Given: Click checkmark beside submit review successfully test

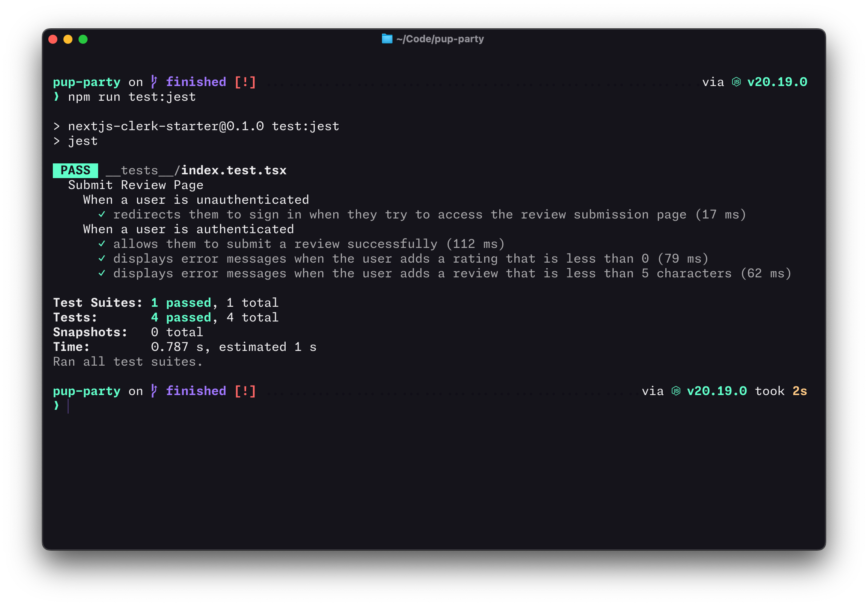Looking at the screenshot, I should (102, 244).
